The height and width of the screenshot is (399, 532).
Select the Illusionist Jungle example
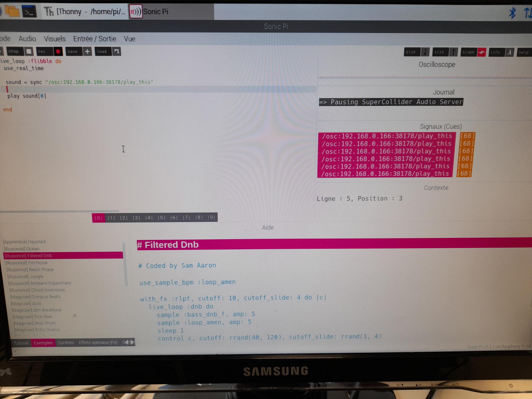25,276
